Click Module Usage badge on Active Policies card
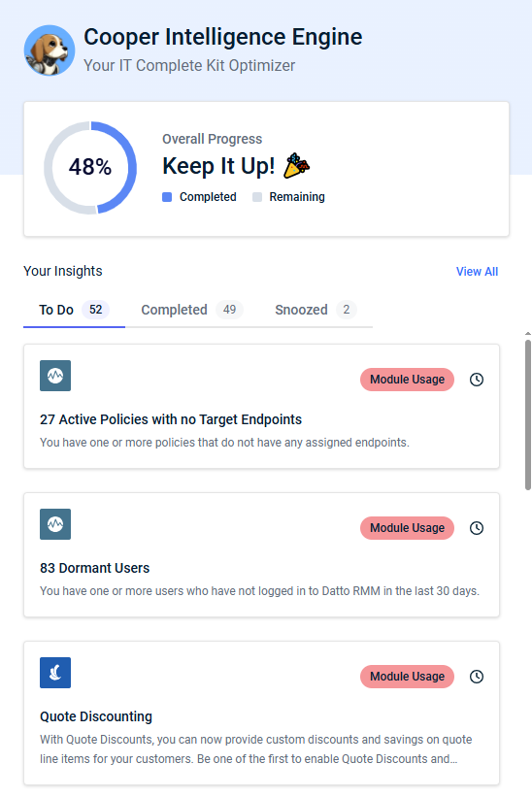 pyautogui.click(x=407, y=380)
